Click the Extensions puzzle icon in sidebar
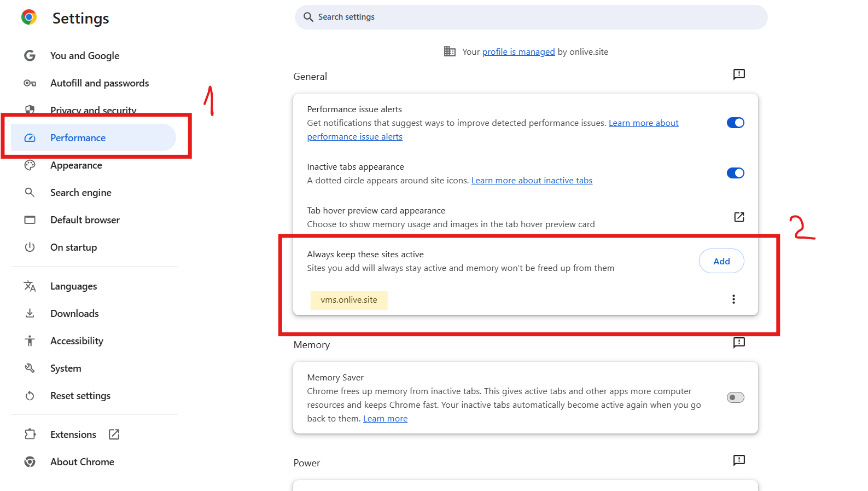Viewport: 868px width, 491px height. coord(30,434)
